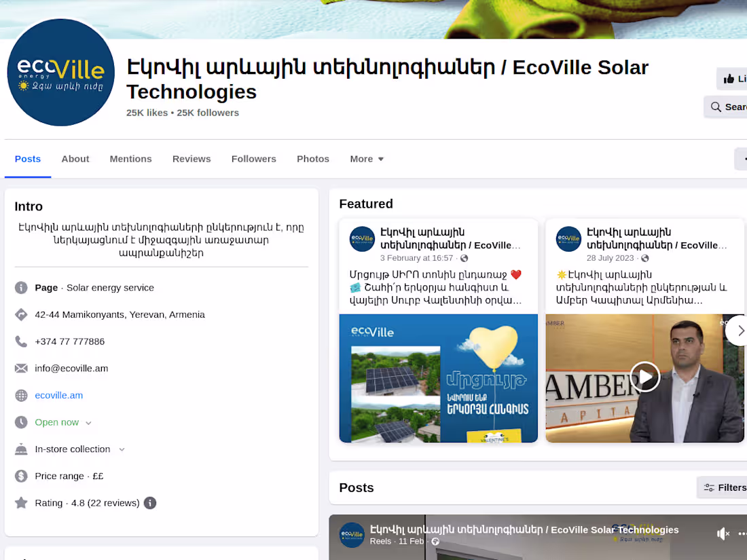747x560 pixels.
Task: Visit the ecoville.am website link
Action: click(x=58, y=395)
